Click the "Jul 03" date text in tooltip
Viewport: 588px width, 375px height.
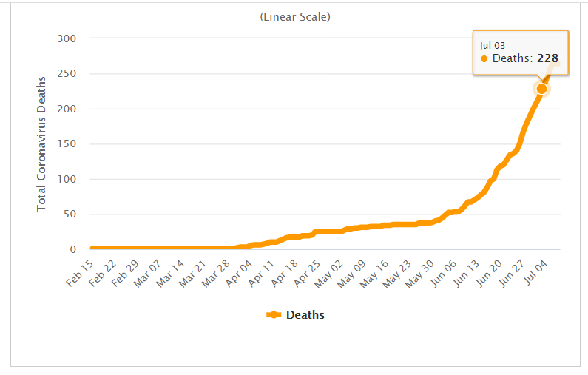491,45
